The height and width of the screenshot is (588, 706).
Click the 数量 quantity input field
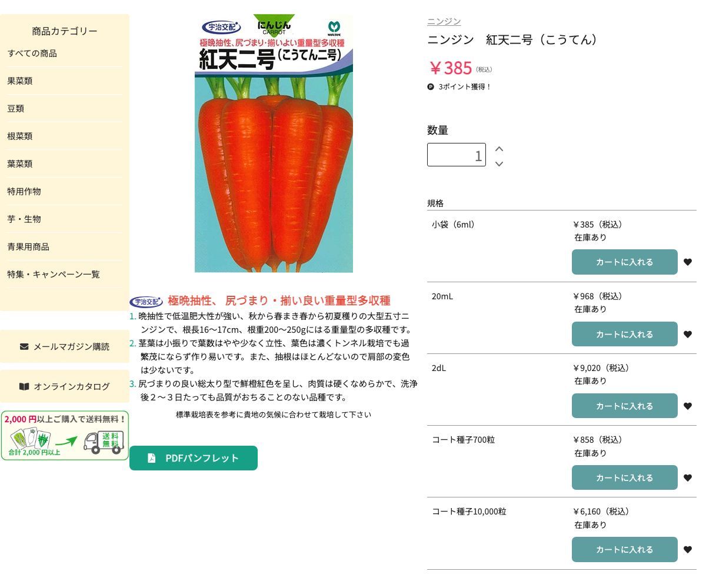(456, 155)
